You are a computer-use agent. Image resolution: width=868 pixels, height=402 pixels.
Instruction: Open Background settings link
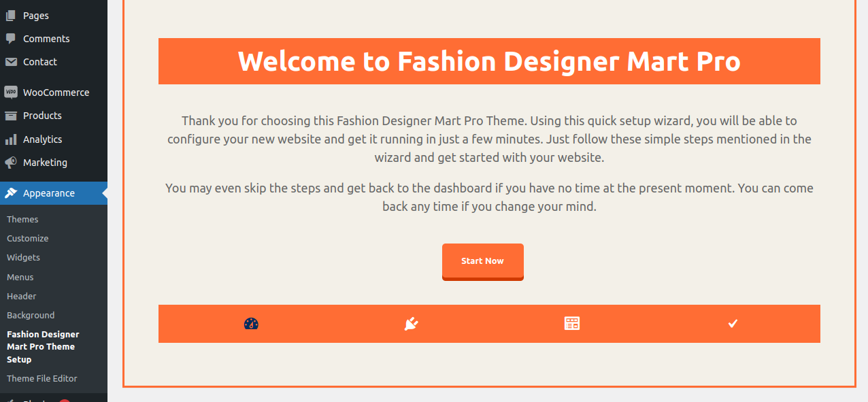tap(31, 316)
